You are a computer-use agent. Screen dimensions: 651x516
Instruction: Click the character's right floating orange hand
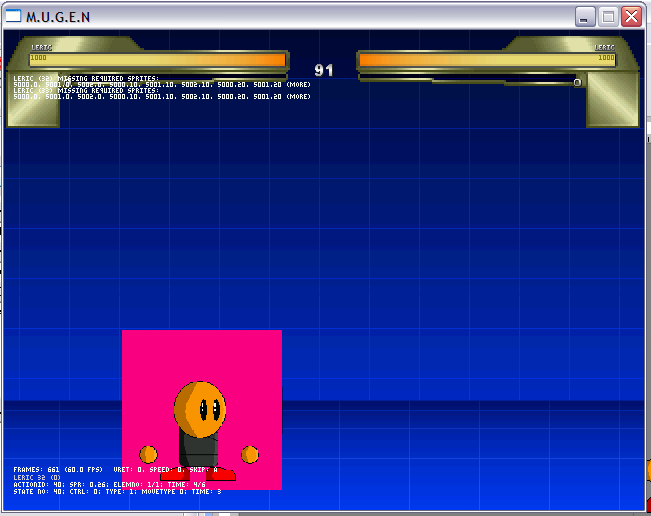point(250,454)
